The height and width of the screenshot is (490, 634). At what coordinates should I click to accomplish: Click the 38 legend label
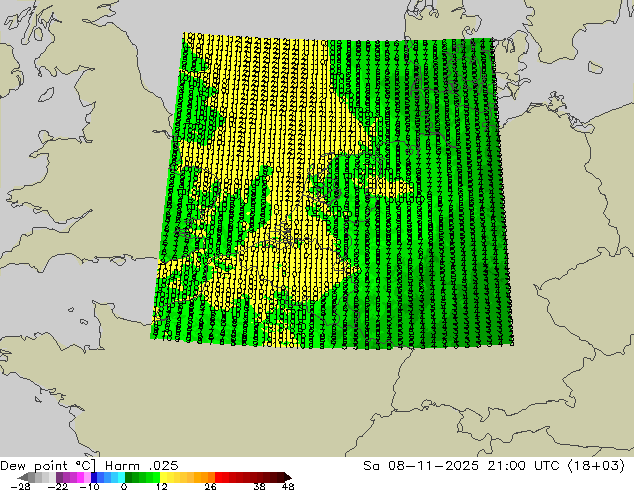[260, 486]
